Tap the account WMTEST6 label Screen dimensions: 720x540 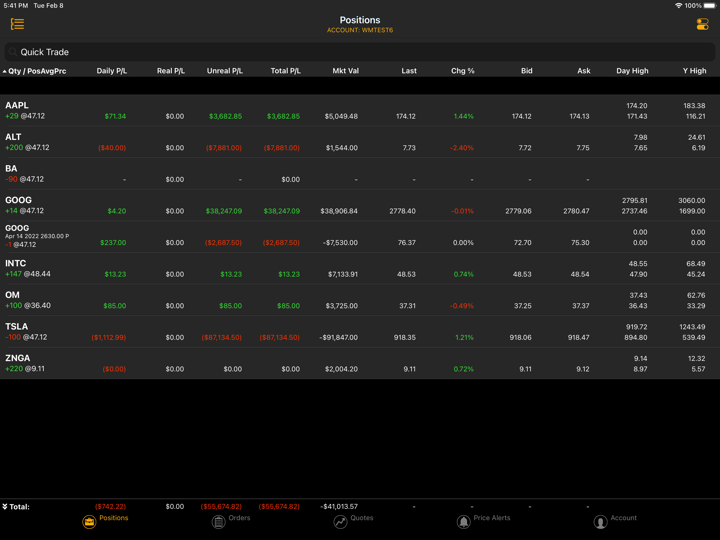tap(360, 30)
